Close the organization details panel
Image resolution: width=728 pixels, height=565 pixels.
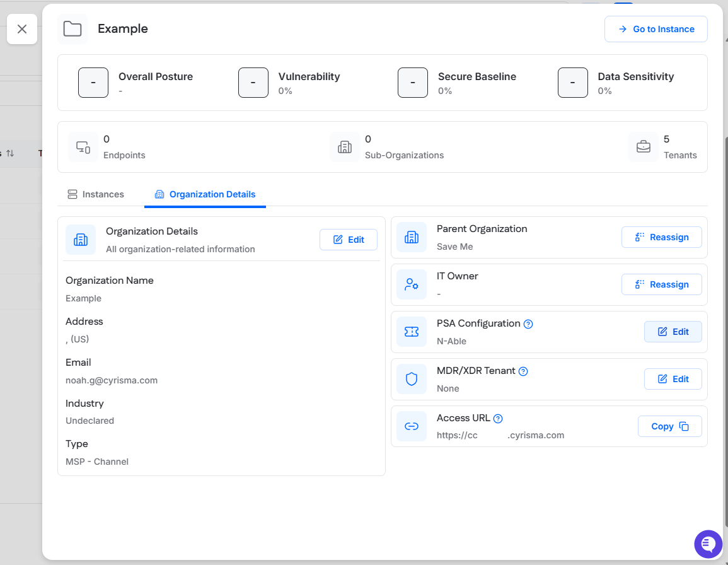pyautogui.click(x=22, y=29)
